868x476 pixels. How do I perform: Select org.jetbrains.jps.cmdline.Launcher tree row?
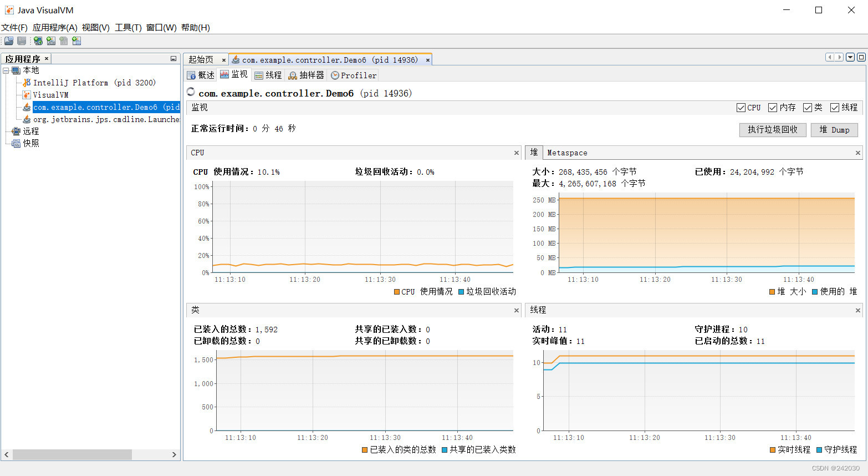106,119
